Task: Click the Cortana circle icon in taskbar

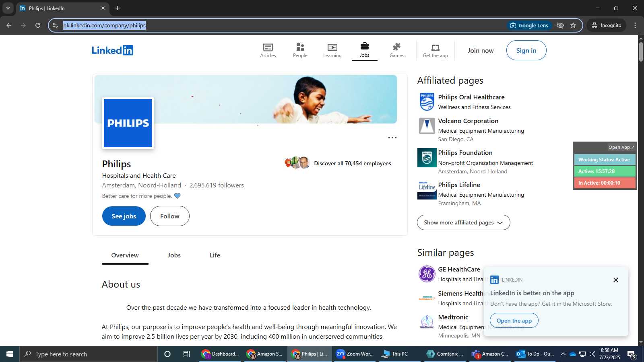Action: pos(167,354)
